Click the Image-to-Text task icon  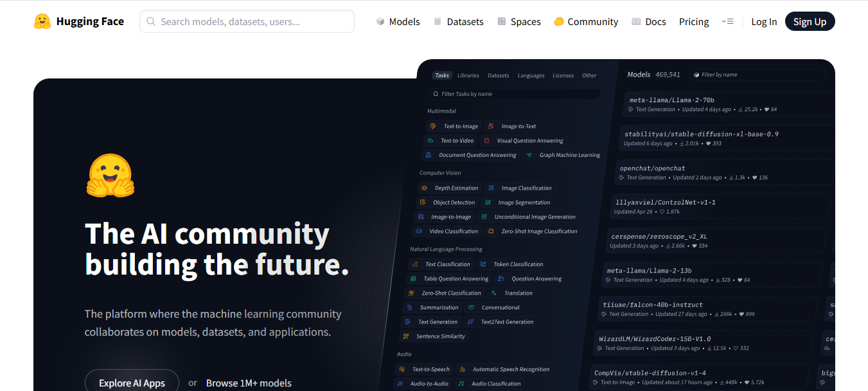(491, 126)
